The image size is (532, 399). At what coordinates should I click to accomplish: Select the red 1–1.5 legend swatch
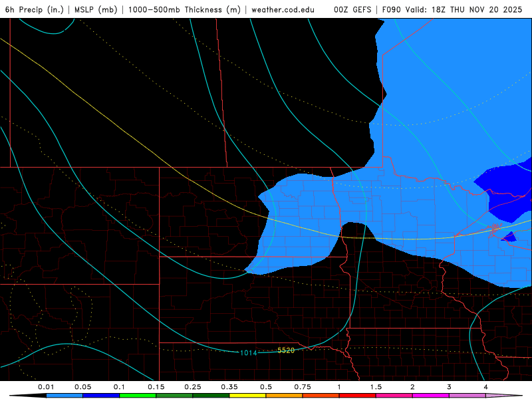point(358,396)
